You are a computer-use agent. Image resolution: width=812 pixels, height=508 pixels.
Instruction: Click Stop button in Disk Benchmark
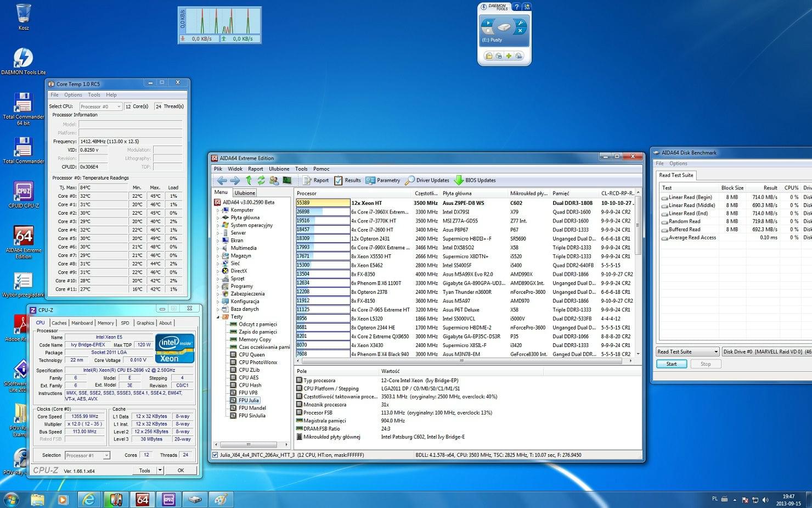coord(706,364)
